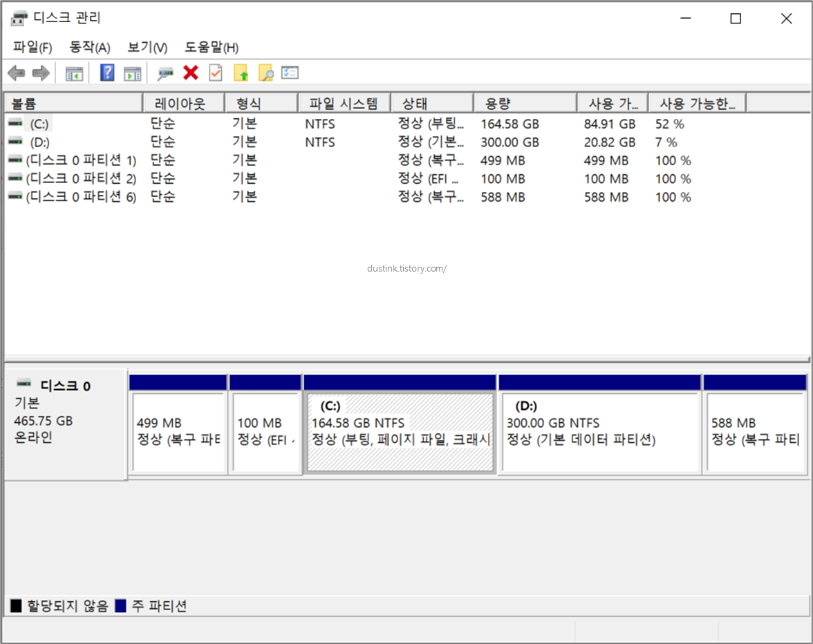Minimize the Disk Management window
This screenshot has height=644, width=813.
coord(686,18)
